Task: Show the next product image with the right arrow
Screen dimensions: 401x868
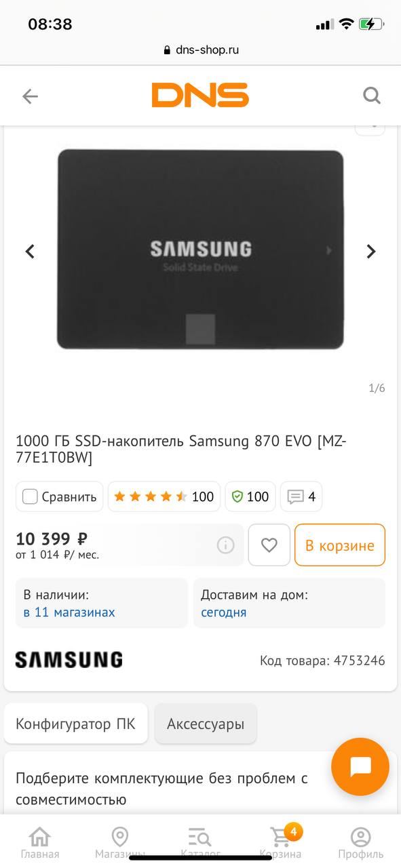Action: 370,252
